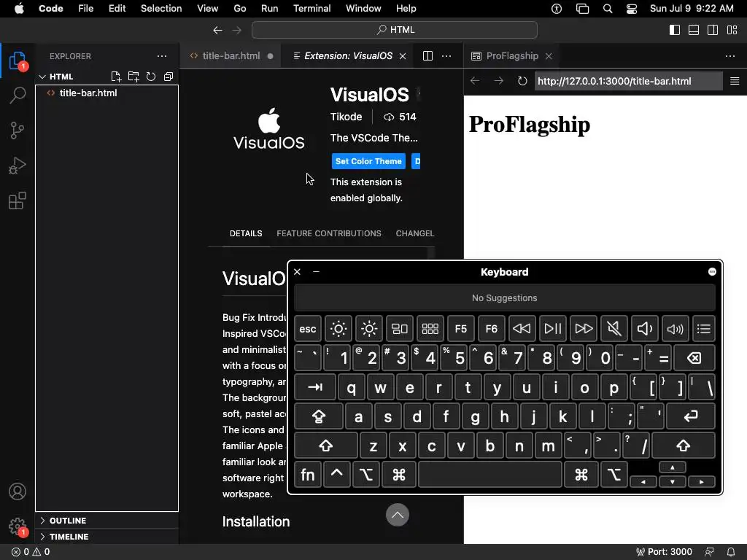Open Source Control view
Viewport: 747px width, 560px height.
18,130
